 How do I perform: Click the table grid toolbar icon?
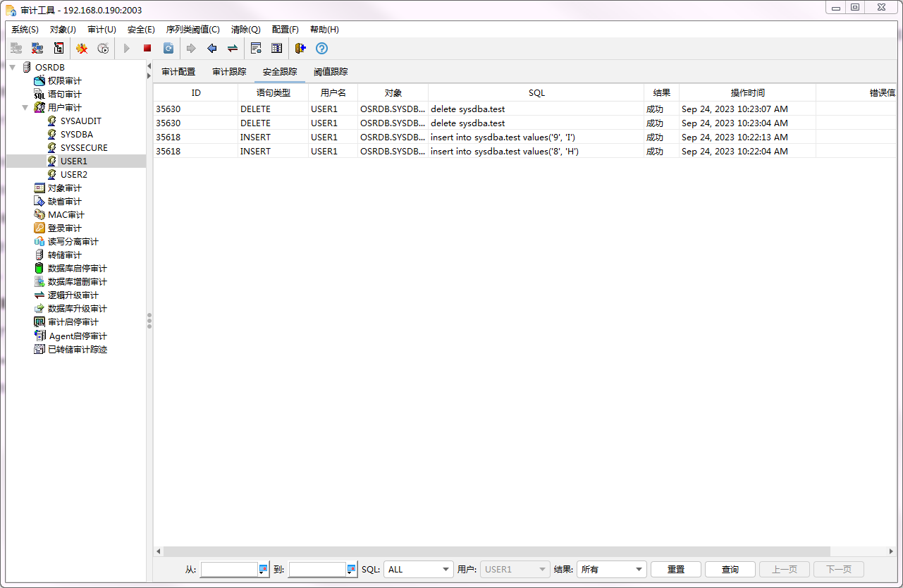277,49
